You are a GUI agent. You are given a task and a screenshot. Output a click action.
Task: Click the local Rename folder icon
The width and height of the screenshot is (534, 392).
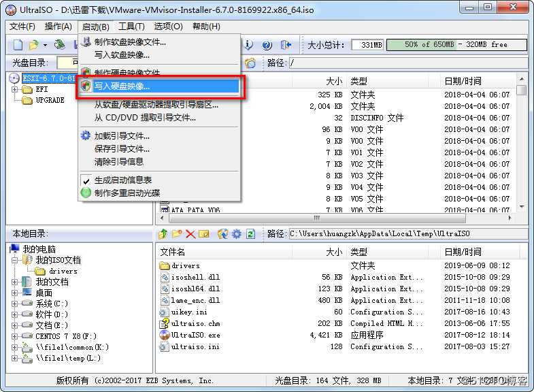click(x=204, y=233)
